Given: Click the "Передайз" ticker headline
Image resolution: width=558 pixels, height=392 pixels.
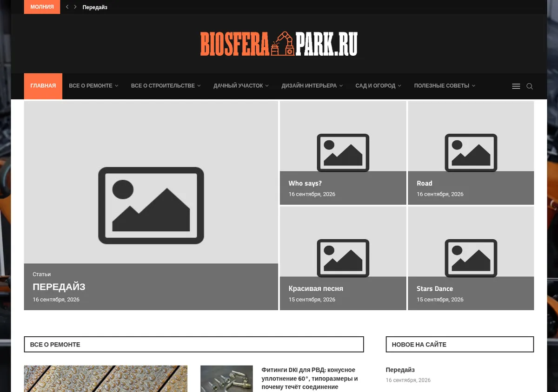Looking at the screenshot, I should coord(95,7).
